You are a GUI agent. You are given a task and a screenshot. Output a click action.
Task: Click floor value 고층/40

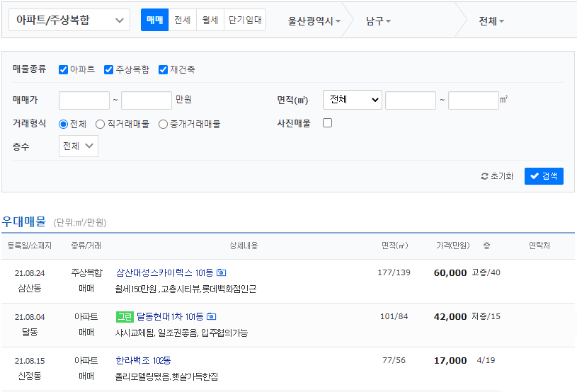pos(486,272)
